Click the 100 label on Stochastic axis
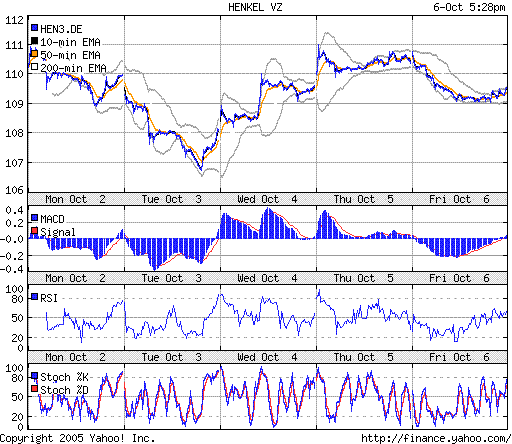The width and height of the screenshot is (512, 444). point(15,368)
